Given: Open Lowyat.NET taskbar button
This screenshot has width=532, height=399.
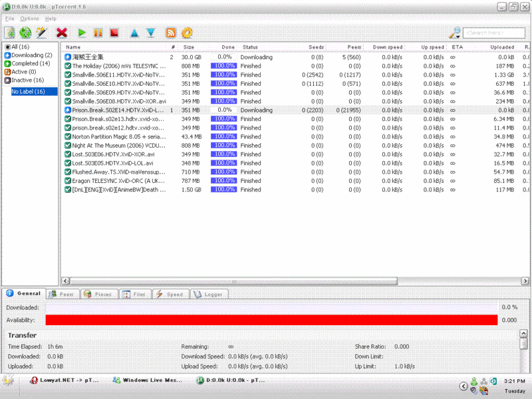Looking at the screenshot, I should [65, 380].
